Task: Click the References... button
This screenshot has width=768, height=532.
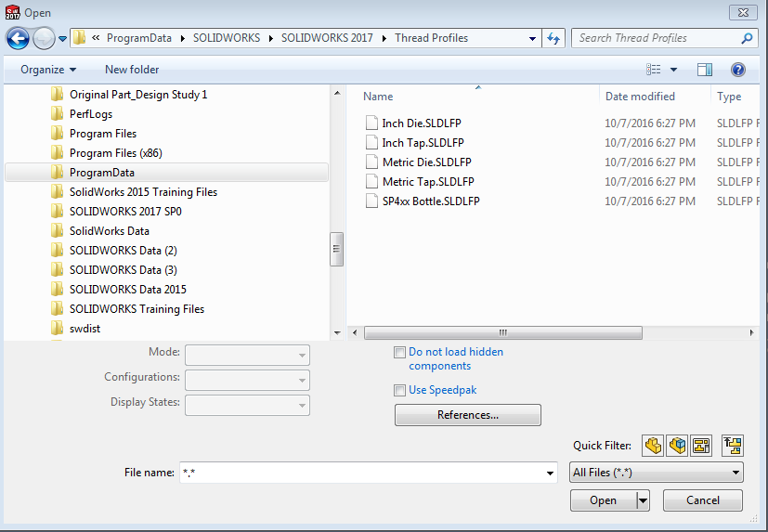Action: tap(468, 415)
